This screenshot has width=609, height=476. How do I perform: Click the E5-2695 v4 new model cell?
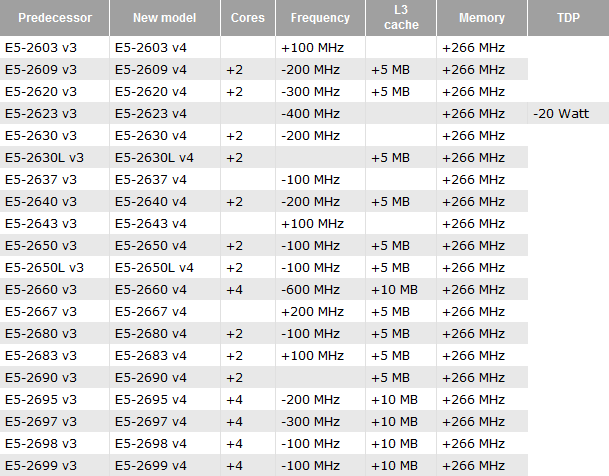(x=150, y=399)
